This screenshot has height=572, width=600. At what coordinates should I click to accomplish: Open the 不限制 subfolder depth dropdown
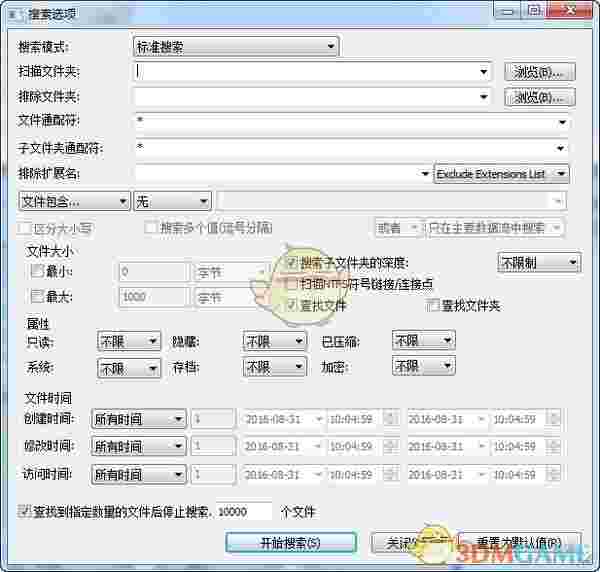[x=539, y=263]
